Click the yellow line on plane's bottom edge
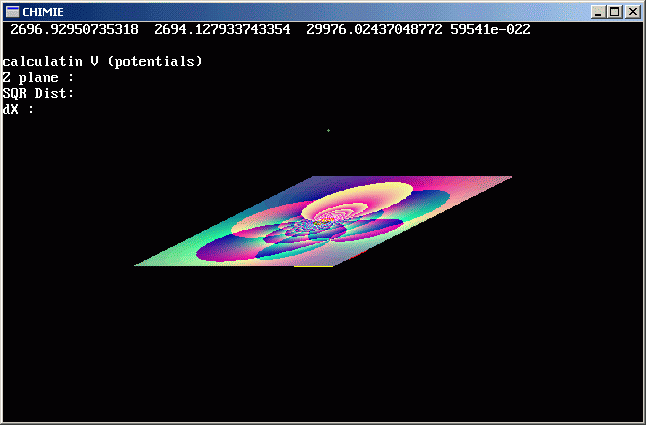The width and height of the screenshot is (646, 425). tap(313, 266)
